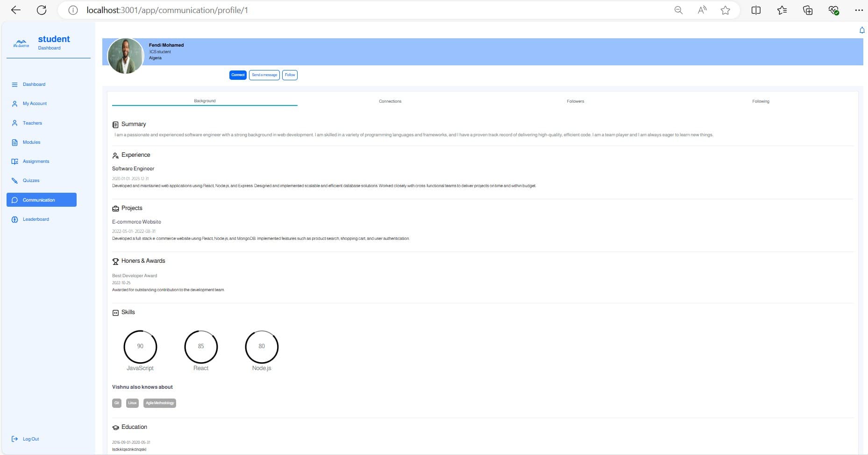The image size is (868, 455).
Task: Open the Modules sidebar icon
Action: tap(14, 142)
